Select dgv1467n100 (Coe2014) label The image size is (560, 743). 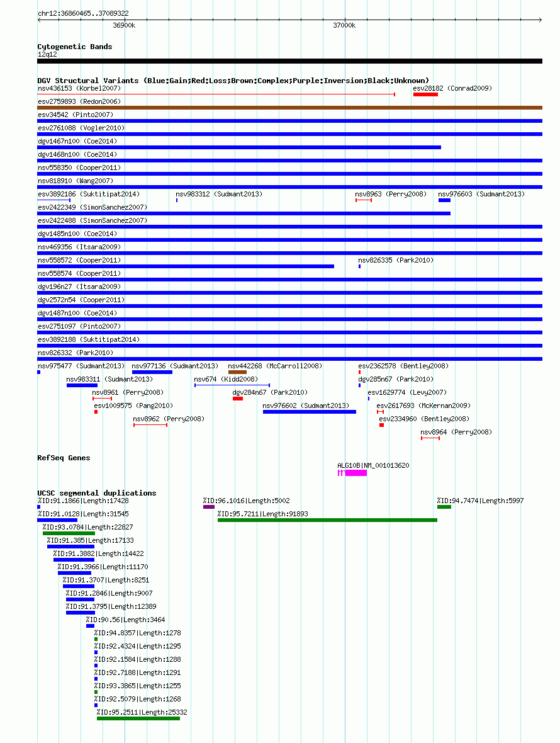[x=77, y=141]
